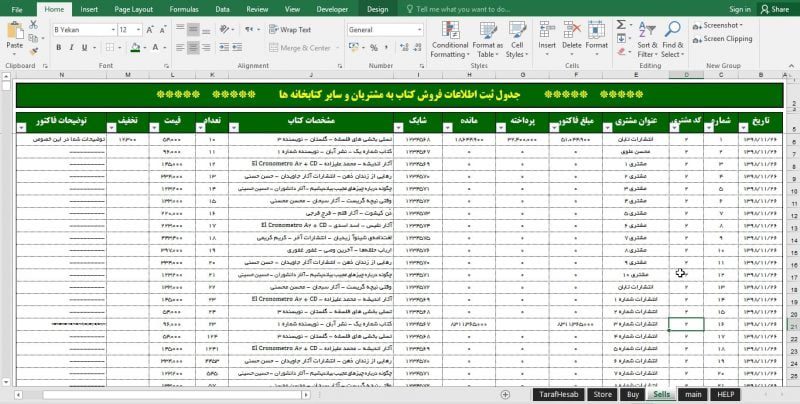The height and width of the screenshot is (404, 800).
Task: Open filter dropdown for مشخصات کتاب column
Action: (x=234, y=128)
